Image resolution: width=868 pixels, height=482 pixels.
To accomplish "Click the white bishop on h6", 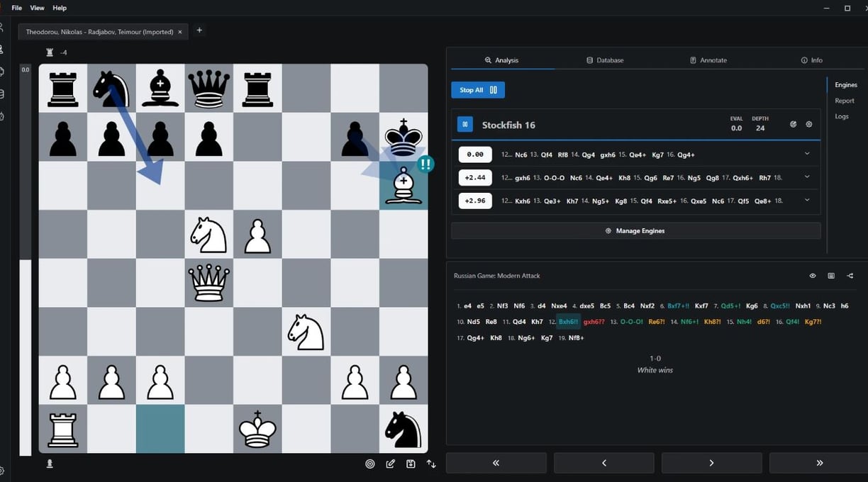I will tap(404, 186).
